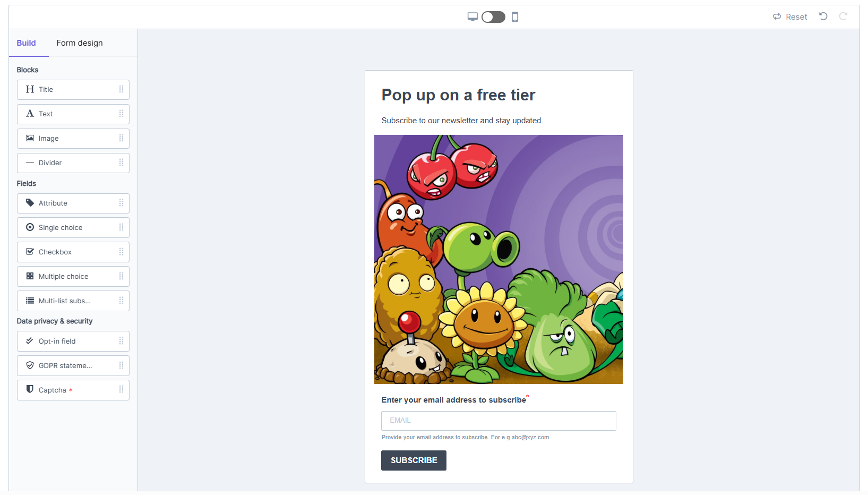Click the drag handle on Attribute field
The height and width of the screenshot is (495, 868).
pos(121,203)
